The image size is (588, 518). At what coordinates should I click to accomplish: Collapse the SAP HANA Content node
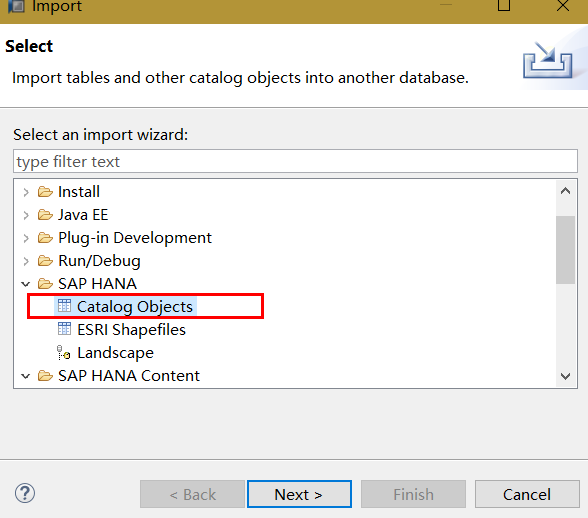pos(26,376)
